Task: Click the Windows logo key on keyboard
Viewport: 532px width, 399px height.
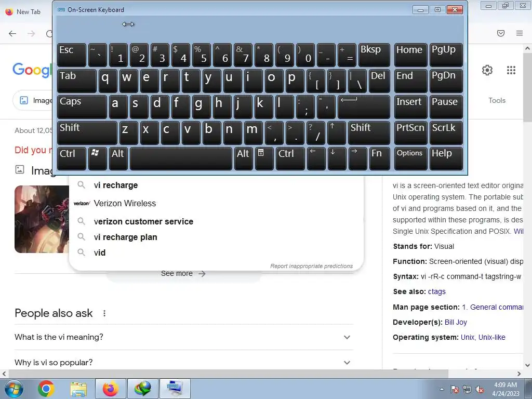Action: pyautogui.click(x=97, y=158)
